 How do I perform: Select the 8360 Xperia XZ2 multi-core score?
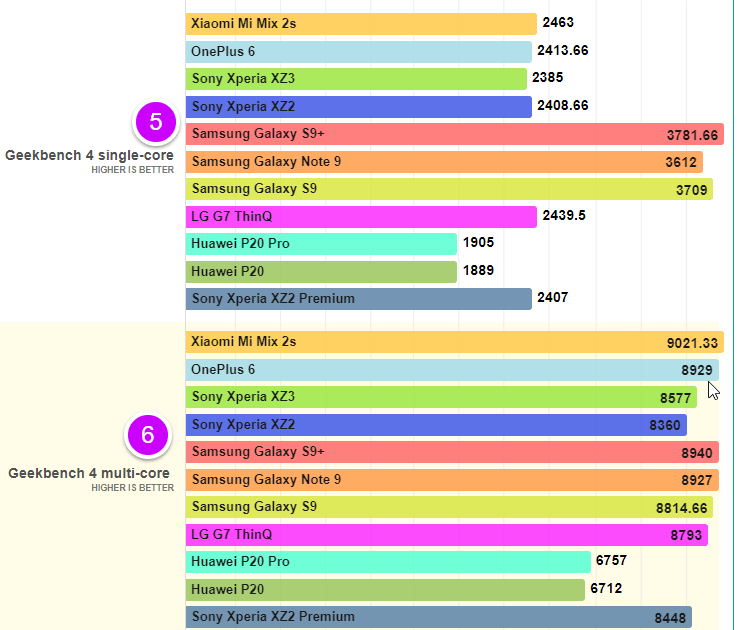tap(665, 425)
